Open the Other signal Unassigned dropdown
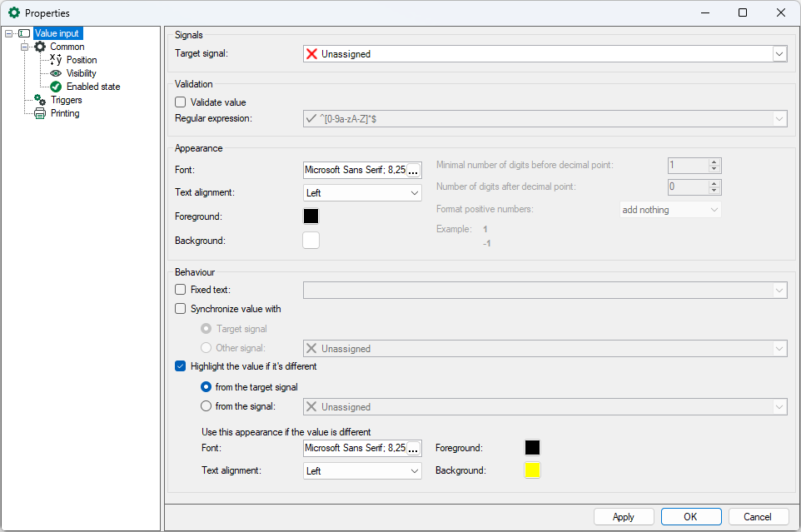 [779, 349]
